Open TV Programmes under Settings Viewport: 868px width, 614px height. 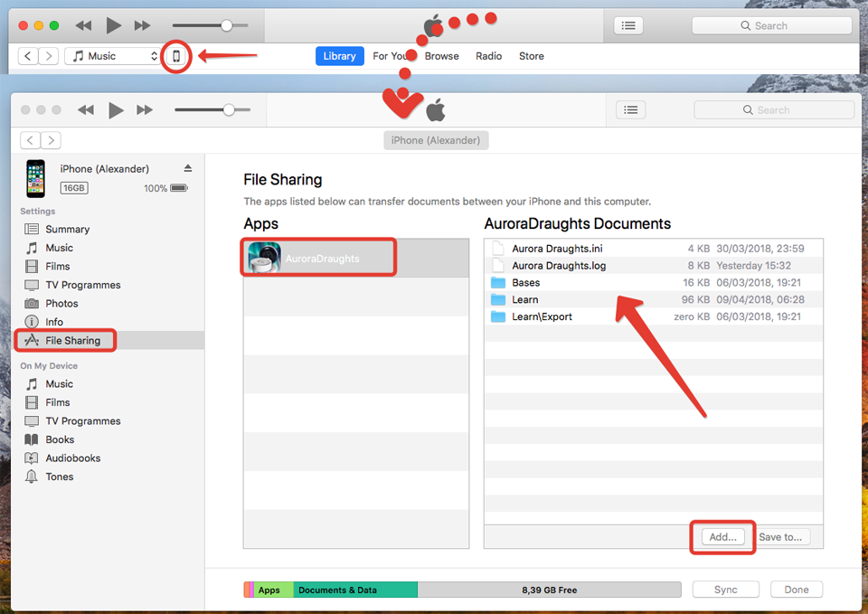(83, 285)
